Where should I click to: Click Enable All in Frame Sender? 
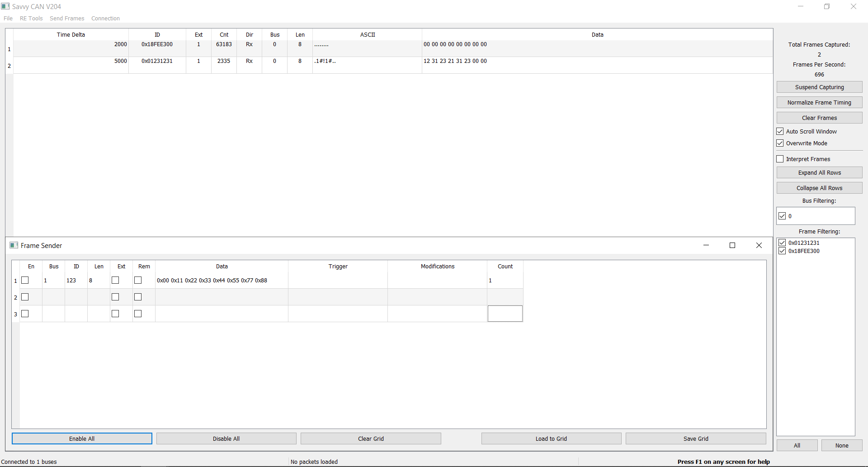tap(82, 438)
